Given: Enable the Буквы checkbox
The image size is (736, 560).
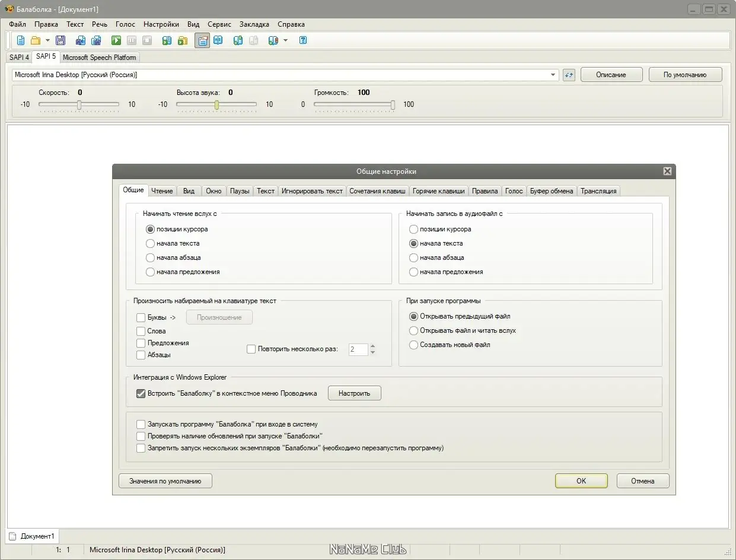Looking at the screenshot, I should click(141, 317).
